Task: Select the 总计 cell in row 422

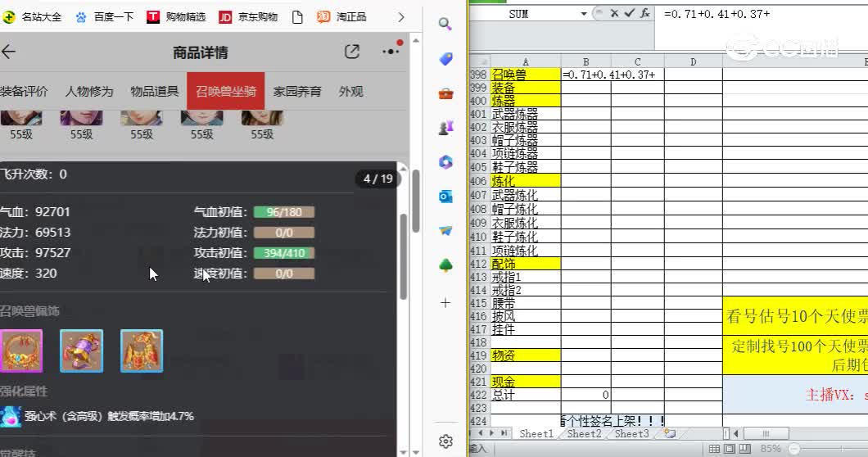Action: (x=526, y=395)
